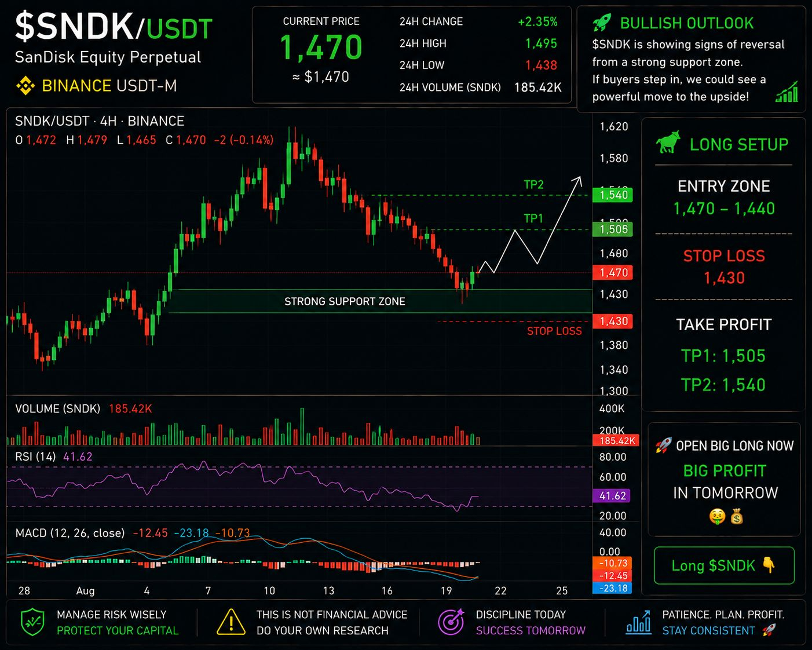Click the rocket emoji after Stay Consistent
Viewport: 812px width, 650px height.
(x=769, y=630)
